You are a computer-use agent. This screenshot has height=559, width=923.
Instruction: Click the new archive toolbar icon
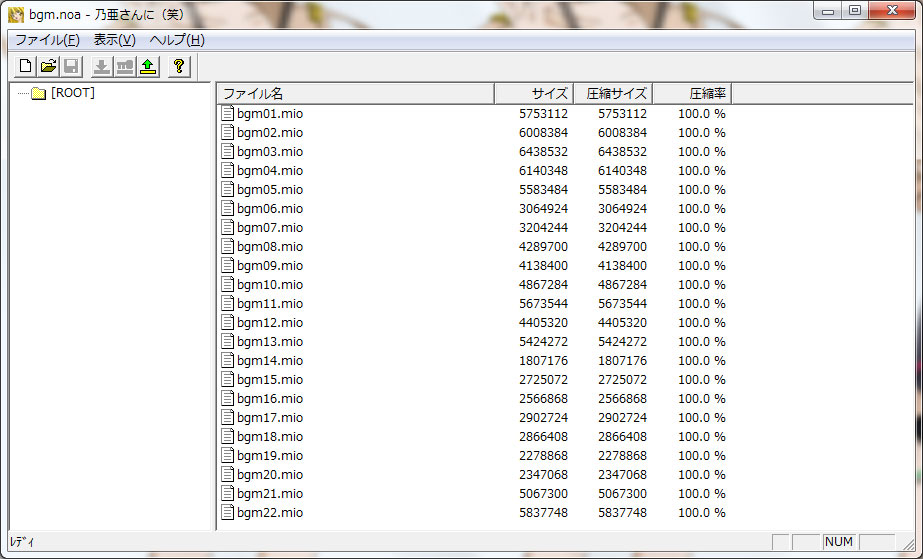(25, 67)
